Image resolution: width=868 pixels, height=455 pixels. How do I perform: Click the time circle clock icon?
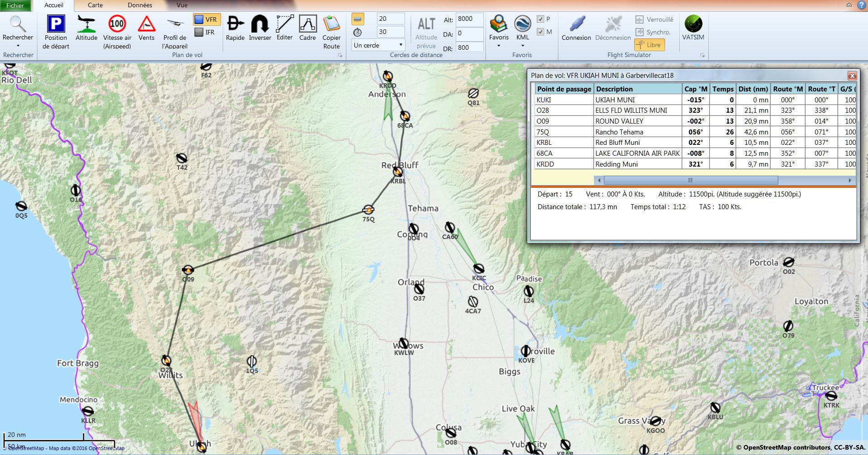pyautogui.click(x=358, y=32)
